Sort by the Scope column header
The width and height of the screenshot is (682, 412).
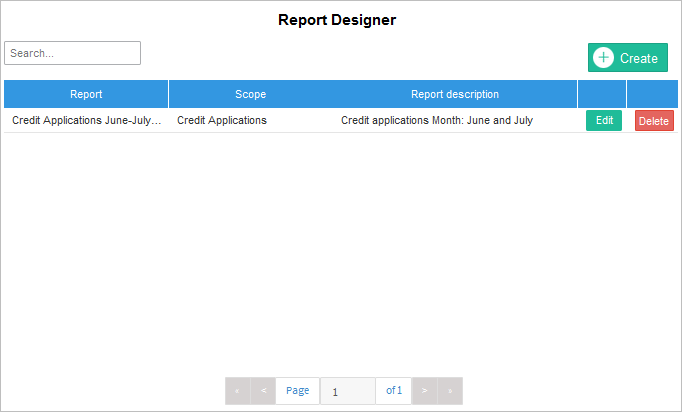(250, 94)
